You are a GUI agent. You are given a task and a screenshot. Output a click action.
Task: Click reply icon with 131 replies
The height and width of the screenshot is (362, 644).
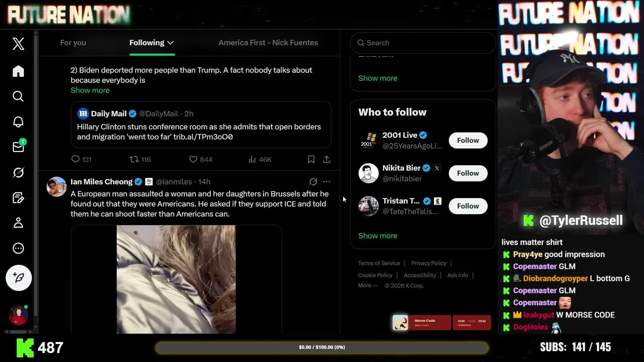(75, 159)
